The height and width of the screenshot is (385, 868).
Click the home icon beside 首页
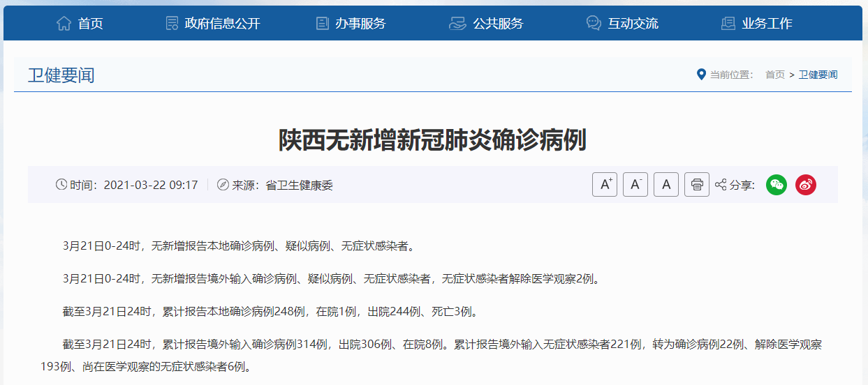(64, 24)
